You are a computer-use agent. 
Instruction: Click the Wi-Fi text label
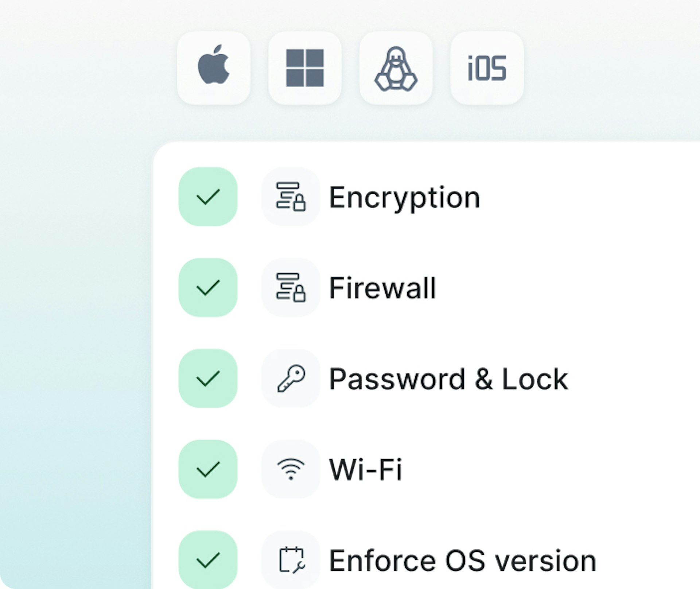click(365, 470)
